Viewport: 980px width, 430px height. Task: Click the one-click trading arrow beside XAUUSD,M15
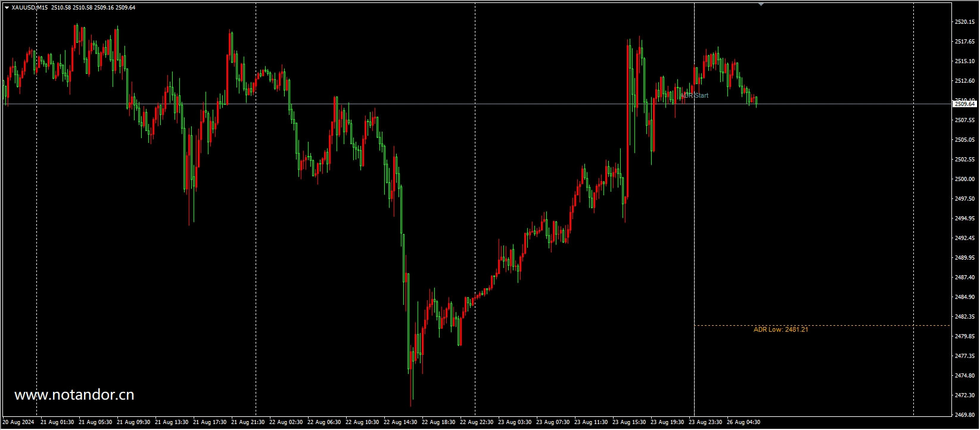7,8
